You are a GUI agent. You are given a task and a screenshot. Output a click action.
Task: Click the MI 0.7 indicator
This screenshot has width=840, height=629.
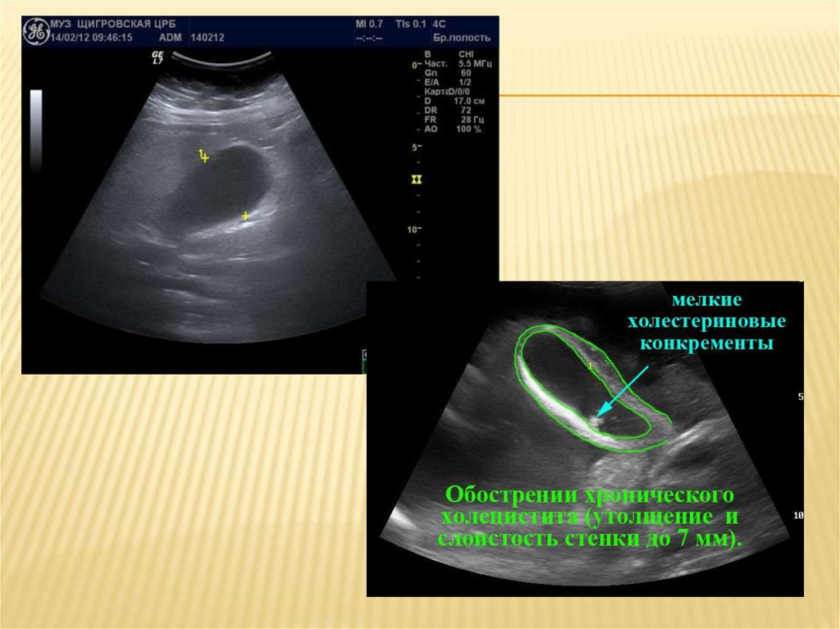[x=369, y=24]
